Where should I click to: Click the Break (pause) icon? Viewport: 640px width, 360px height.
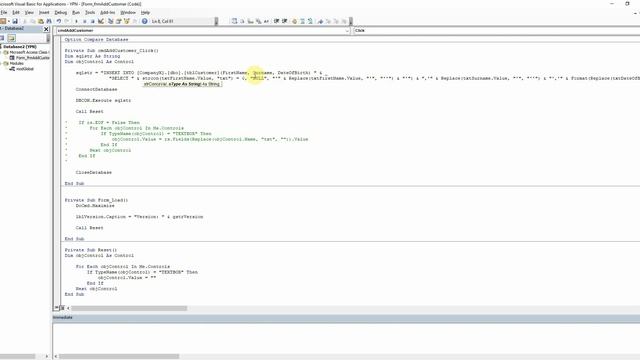[x=84, y=21]
